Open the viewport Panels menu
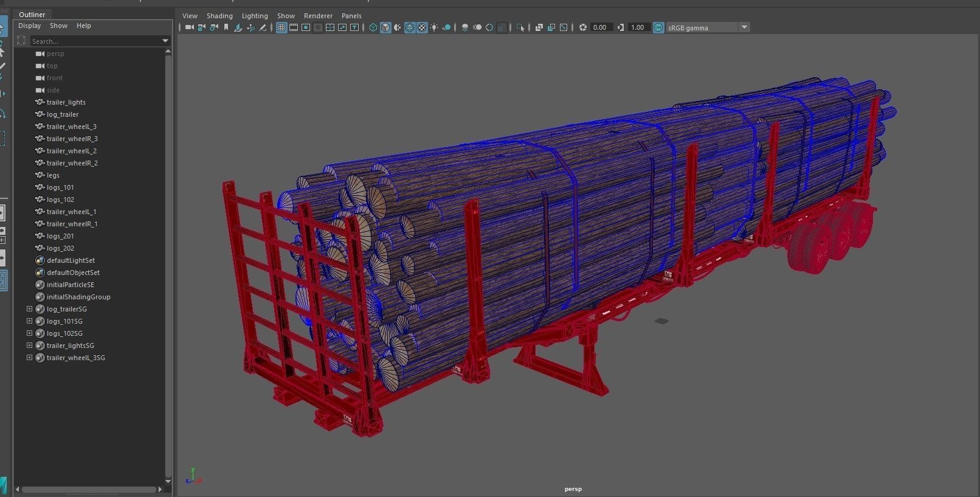The image size is (980, 497). (x=351, y=16)
